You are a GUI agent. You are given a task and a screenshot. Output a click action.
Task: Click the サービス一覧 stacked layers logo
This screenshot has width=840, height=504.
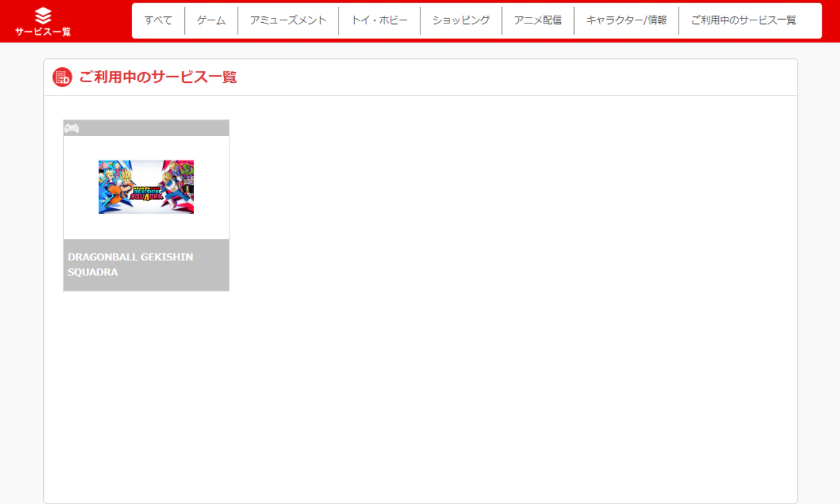click(43, 22)
